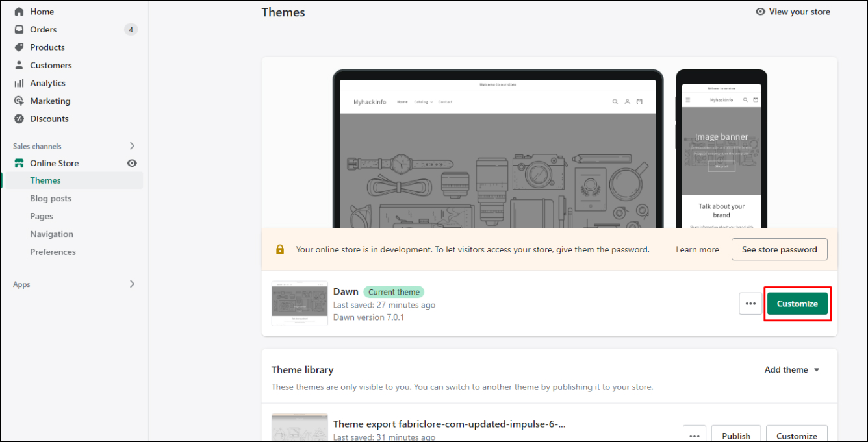Screen dimensions: 868x442
Task: Click the padlock icon in password banner
Action: pos(280,249)
